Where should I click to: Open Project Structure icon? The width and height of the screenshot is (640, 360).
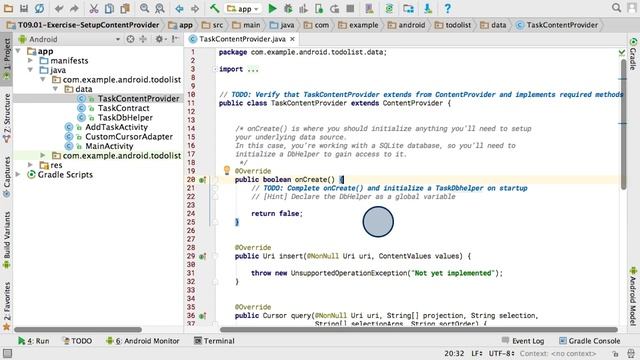click(x=408, y=8)
